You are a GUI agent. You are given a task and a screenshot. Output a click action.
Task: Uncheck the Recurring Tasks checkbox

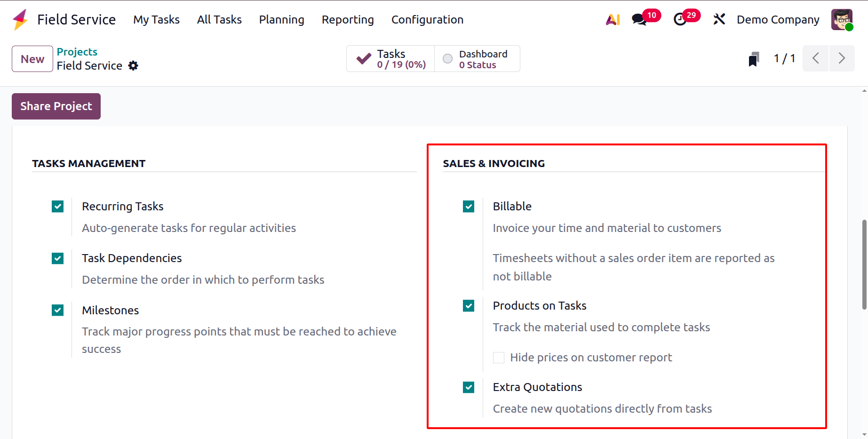(x=58, y=207)
